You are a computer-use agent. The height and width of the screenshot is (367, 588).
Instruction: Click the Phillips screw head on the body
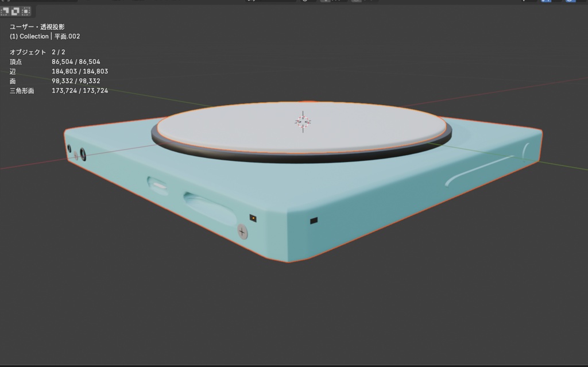(242, 232)
